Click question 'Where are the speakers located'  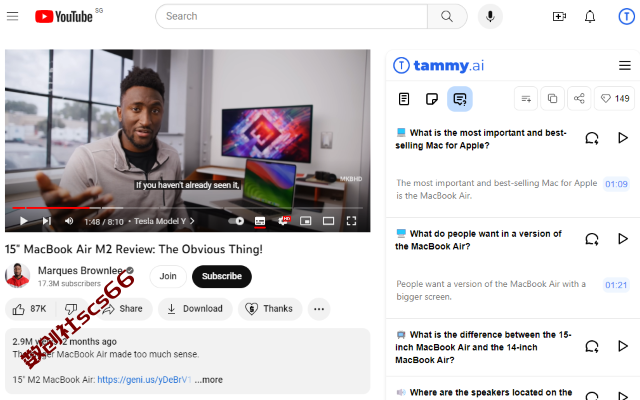click(x=484, y=393)
